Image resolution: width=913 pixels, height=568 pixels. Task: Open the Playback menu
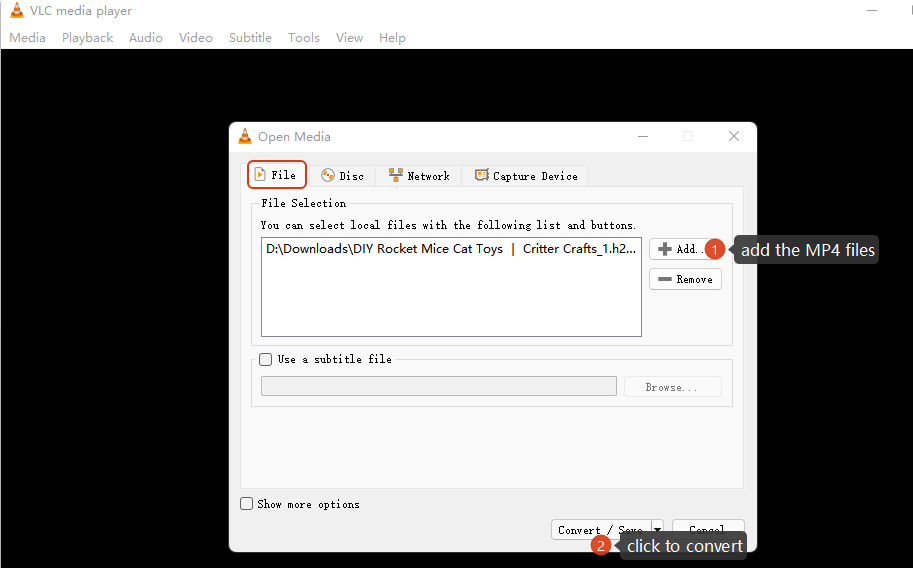pyautogui.click(x=87, y=38)
